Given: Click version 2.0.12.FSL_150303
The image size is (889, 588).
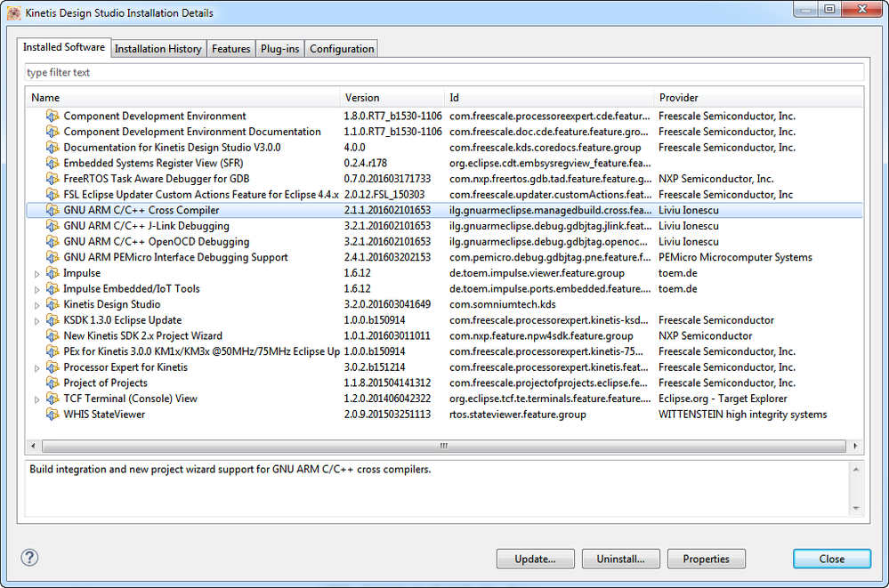Looking at the screenshot, I should point(384,195).
